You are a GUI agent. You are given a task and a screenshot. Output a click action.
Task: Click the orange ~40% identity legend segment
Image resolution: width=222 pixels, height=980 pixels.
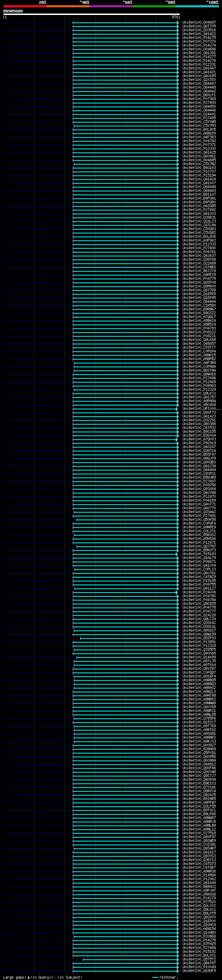point(68,6)
